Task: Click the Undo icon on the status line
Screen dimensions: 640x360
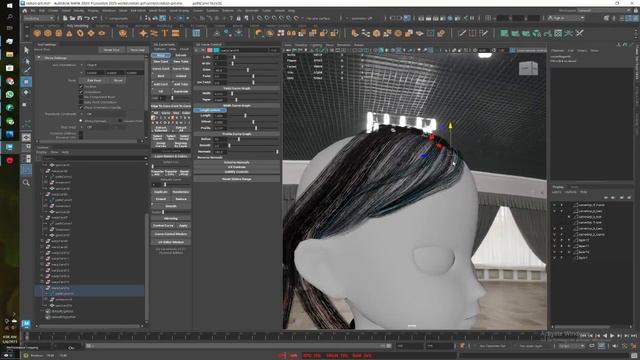Action: point(87,18)
